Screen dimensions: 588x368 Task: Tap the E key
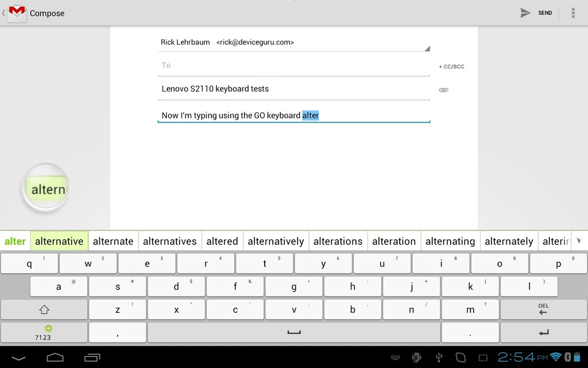[x=147, y=263]
